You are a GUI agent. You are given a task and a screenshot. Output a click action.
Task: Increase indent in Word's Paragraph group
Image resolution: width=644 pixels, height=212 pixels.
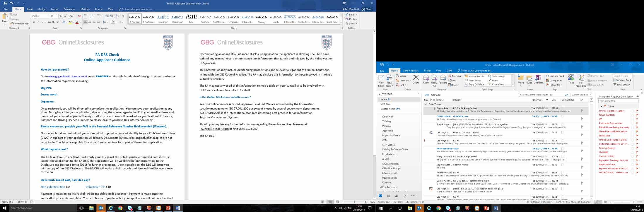(111, 16)
